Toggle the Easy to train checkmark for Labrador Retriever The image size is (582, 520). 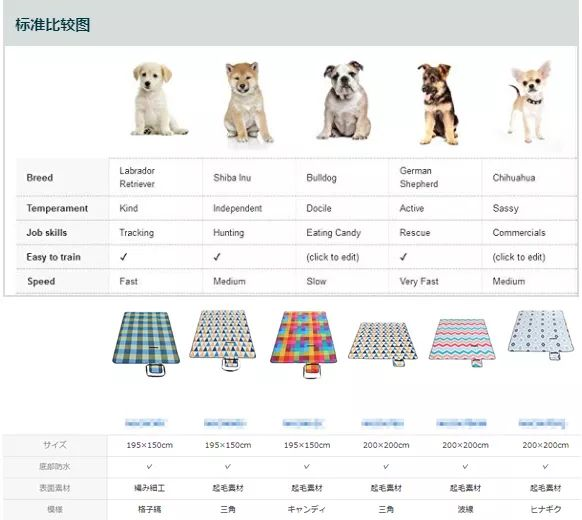pyautogui.click(x=124, y=257)
